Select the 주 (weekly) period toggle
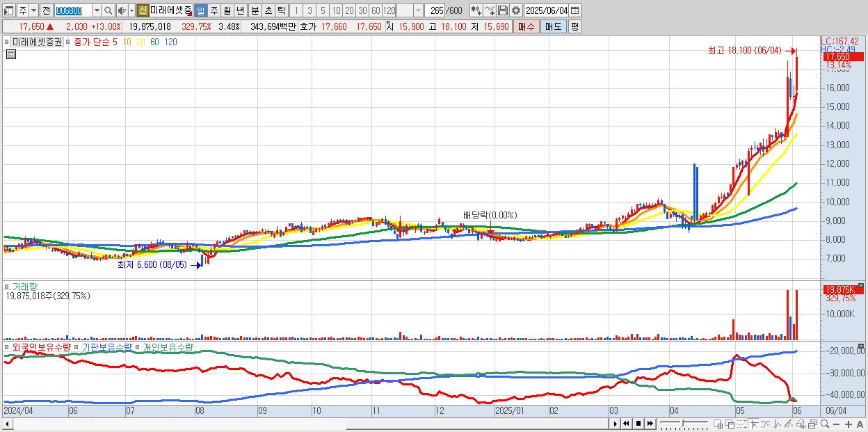This screenshot has width=868, height=432. 214,10
